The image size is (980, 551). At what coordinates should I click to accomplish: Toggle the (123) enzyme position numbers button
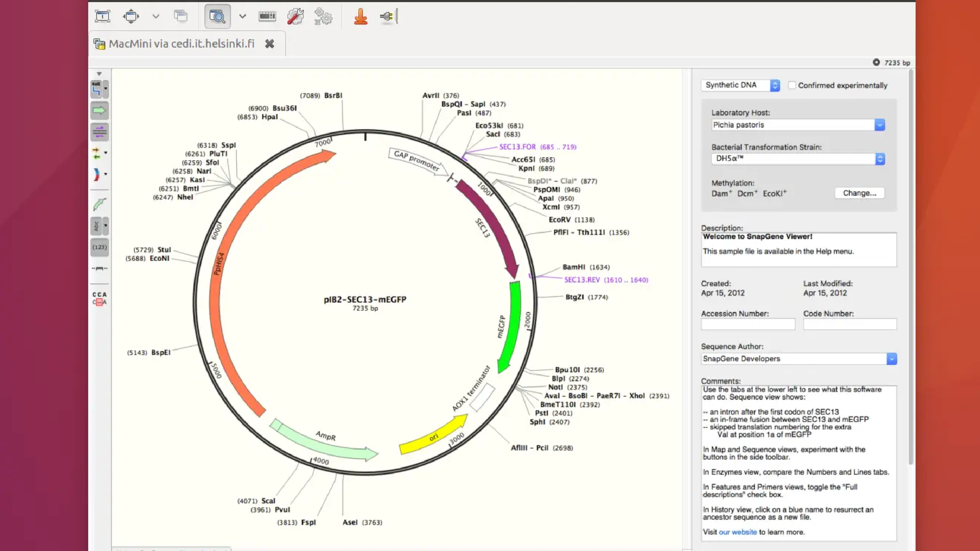point(100,247)
